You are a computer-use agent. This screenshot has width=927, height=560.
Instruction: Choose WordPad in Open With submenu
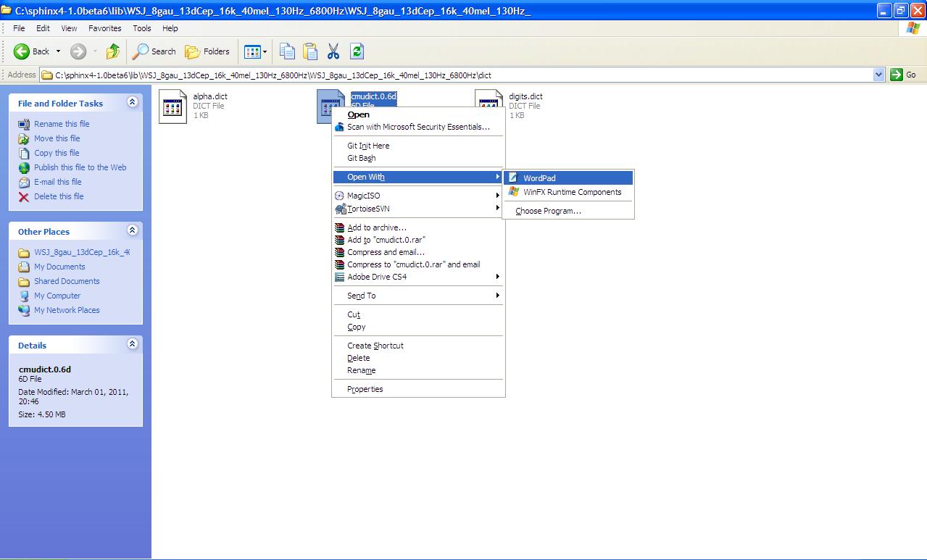click(568, 177)
